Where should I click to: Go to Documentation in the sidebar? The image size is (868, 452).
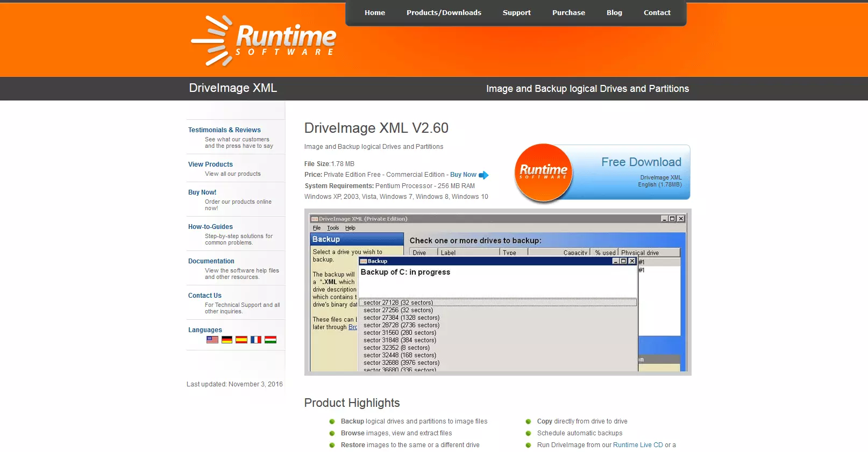click(x=211, y=261)
